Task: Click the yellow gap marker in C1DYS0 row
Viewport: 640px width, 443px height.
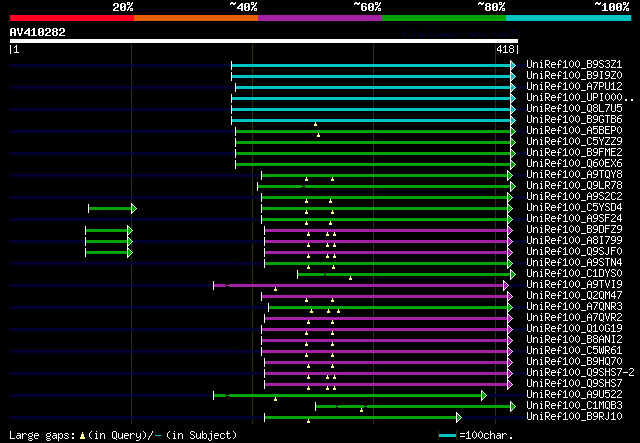Action: click(x=351, y=278)
